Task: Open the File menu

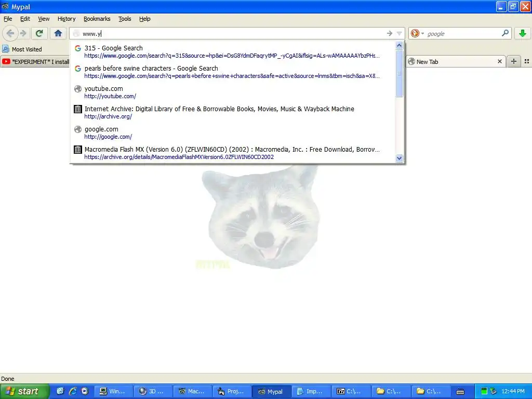Action: (8, 19)
